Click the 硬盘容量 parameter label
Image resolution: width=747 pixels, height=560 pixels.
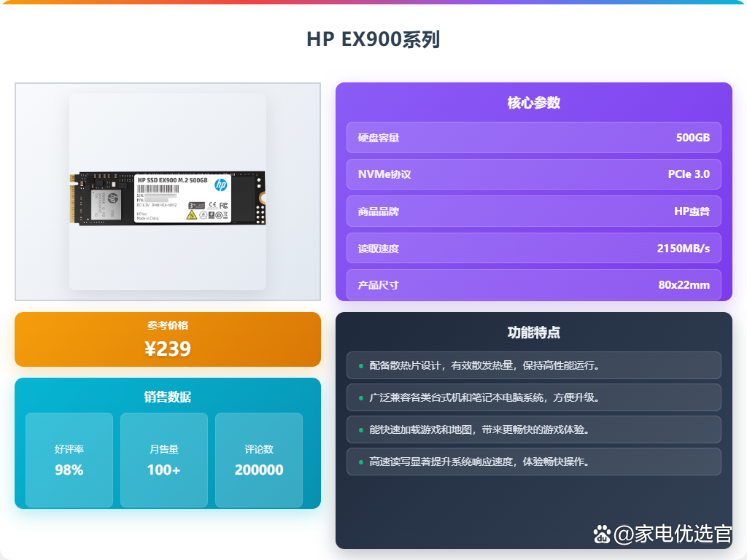[379, 138]
